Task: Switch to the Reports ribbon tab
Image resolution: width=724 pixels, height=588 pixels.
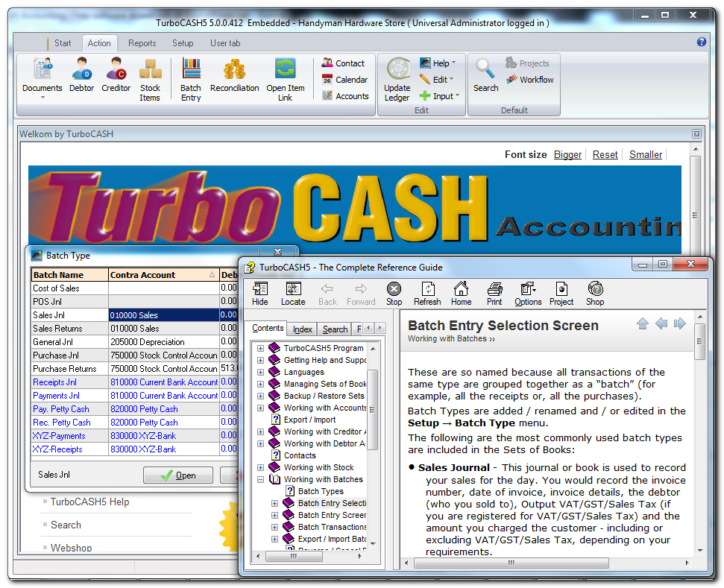Action: (142, 43)
